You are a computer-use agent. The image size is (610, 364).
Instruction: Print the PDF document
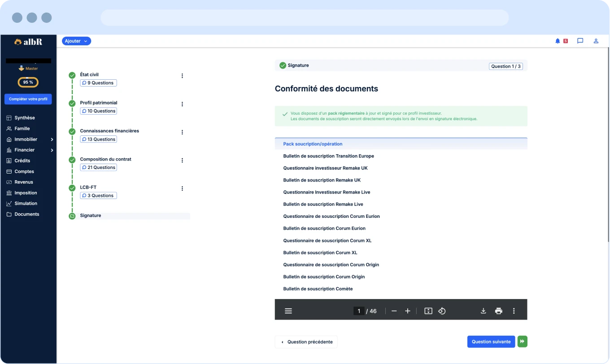coord(498,311)
